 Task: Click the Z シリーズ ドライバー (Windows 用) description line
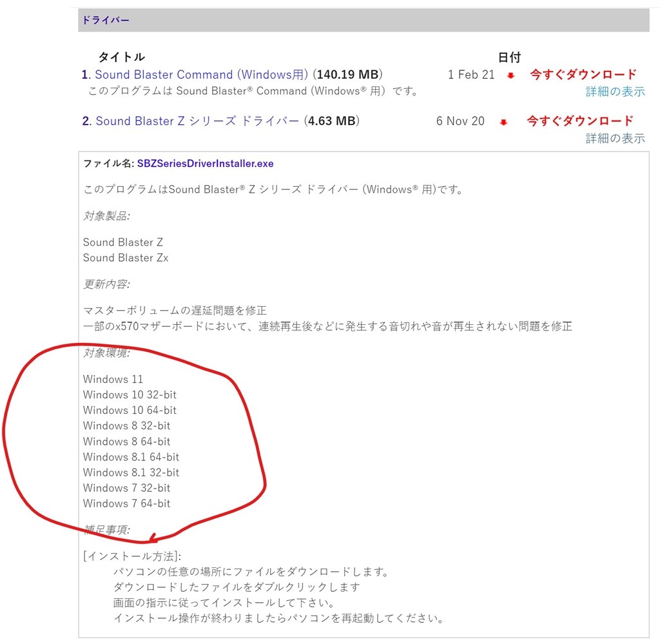tap(273, 190)
